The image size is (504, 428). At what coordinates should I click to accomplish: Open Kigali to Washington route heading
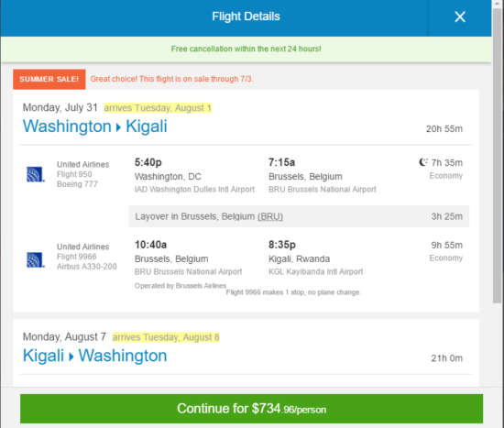94,356
